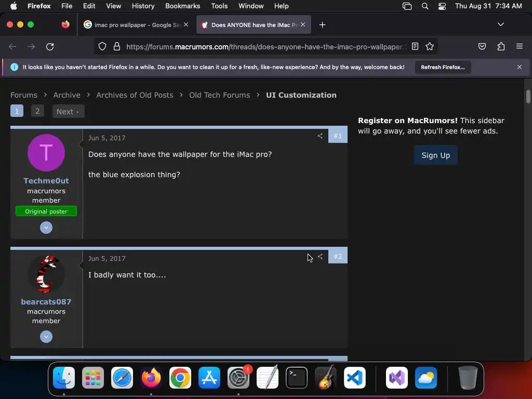Bookmark this page with the star

[430, 46]
